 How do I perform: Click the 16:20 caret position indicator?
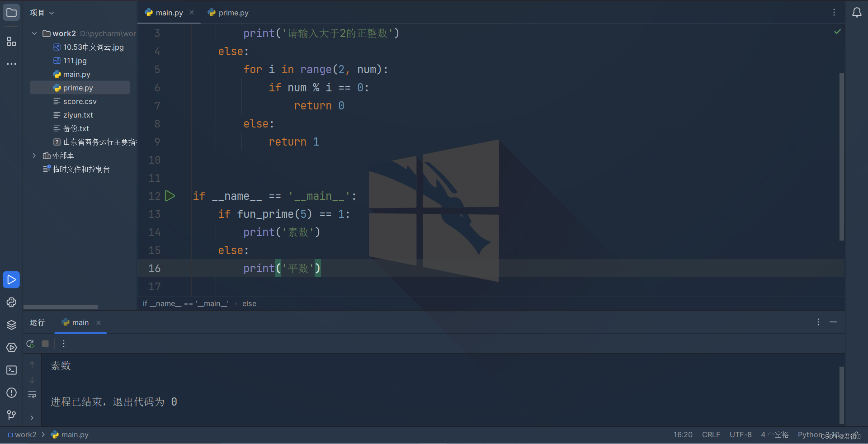pyautogui.click(x=683, y=435)
